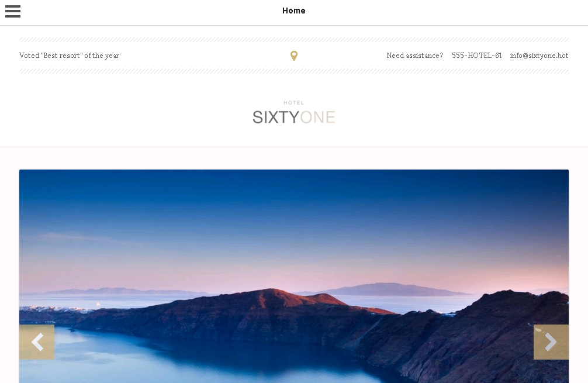
Task: Click 'Voted Best resort of the year' tagline
Action: coord(69,56)
